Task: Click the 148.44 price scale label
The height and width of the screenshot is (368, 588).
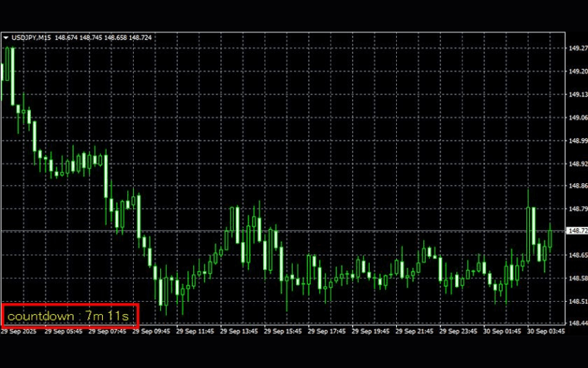Action: 577,323
